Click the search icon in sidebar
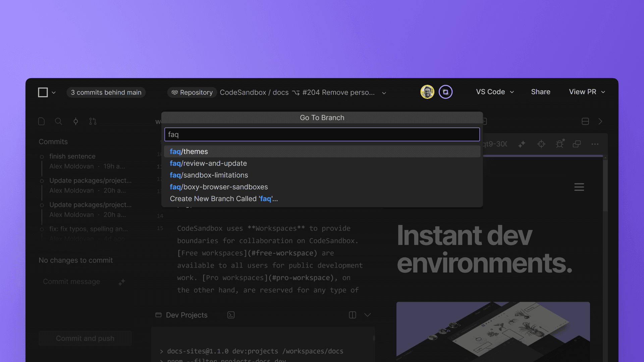Screen dimensions: 644x362 [x=58, y=121]
